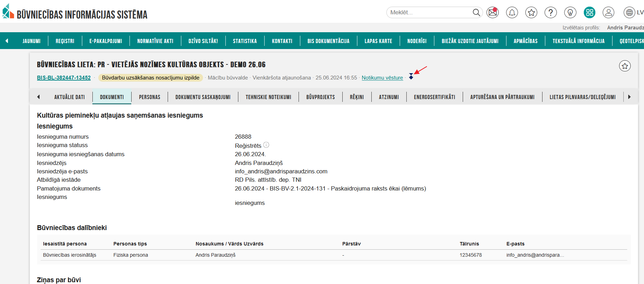Open the BIS DOKUMENTĀCIJA menu

pos(328,41)
